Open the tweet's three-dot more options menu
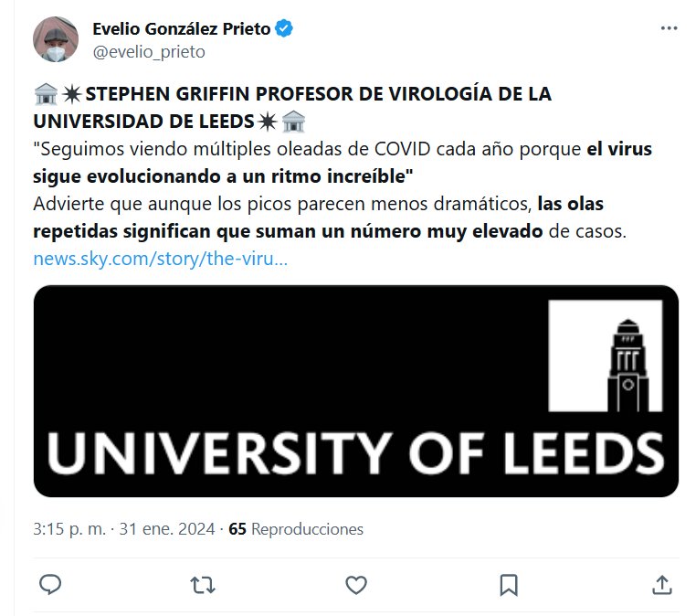 point(669,28)
